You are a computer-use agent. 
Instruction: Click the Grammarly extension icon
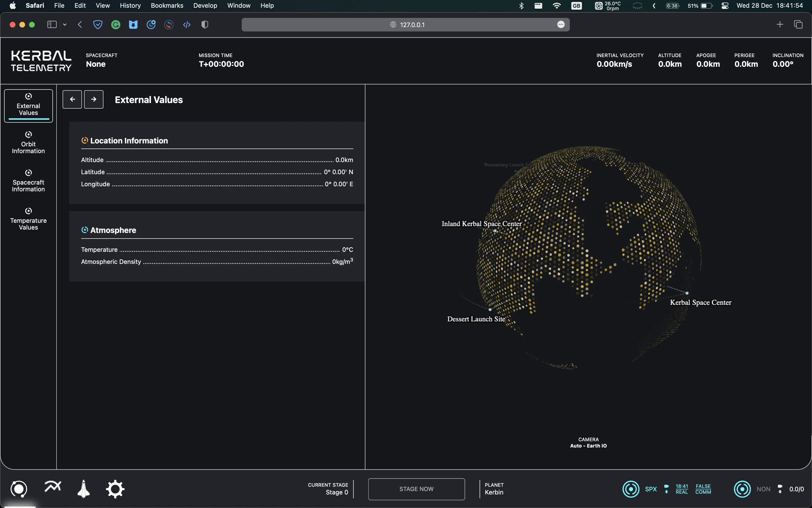[x=116, y=24]
